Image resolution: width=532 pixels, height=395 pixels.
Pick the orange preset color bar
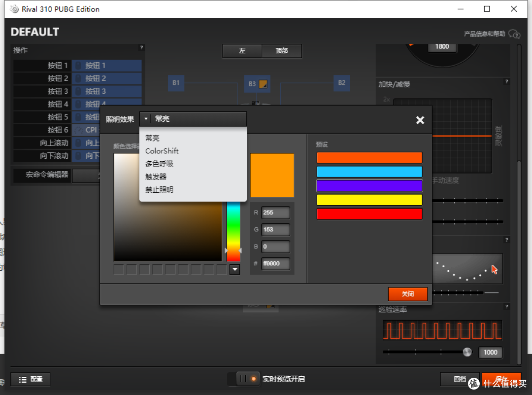click(x=369, y=158)
